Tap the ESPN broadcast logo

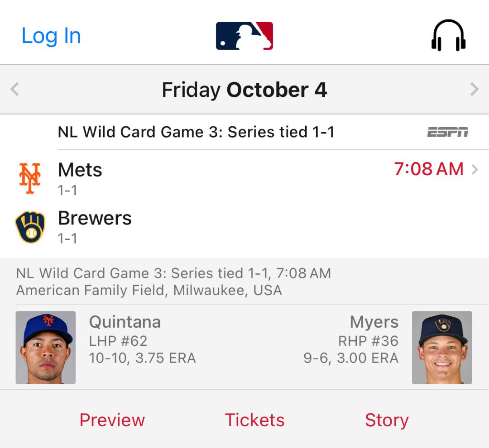click(448, 132)
